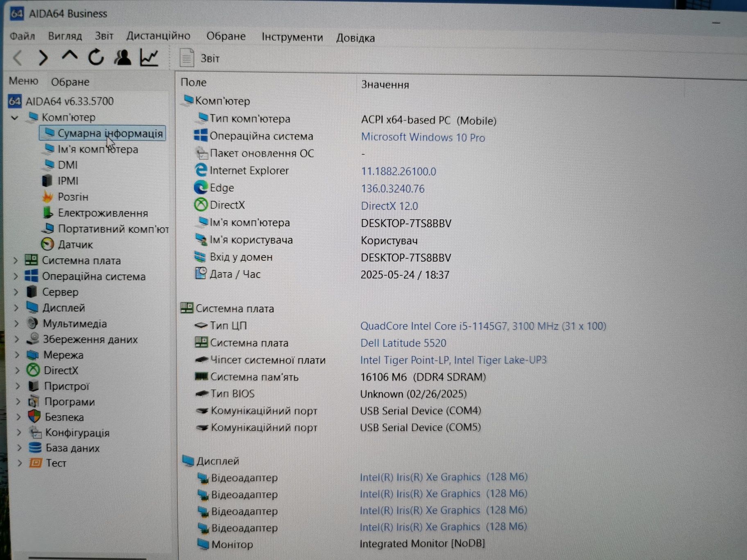
Task: Expand the Конфігурація tree node
Action: click(x=19, y=432)
